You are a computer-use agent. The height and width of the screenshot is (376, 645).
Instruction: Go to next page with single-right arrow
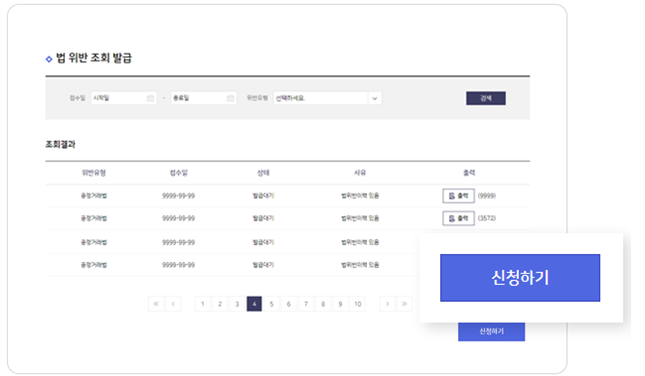pos(387,304)
